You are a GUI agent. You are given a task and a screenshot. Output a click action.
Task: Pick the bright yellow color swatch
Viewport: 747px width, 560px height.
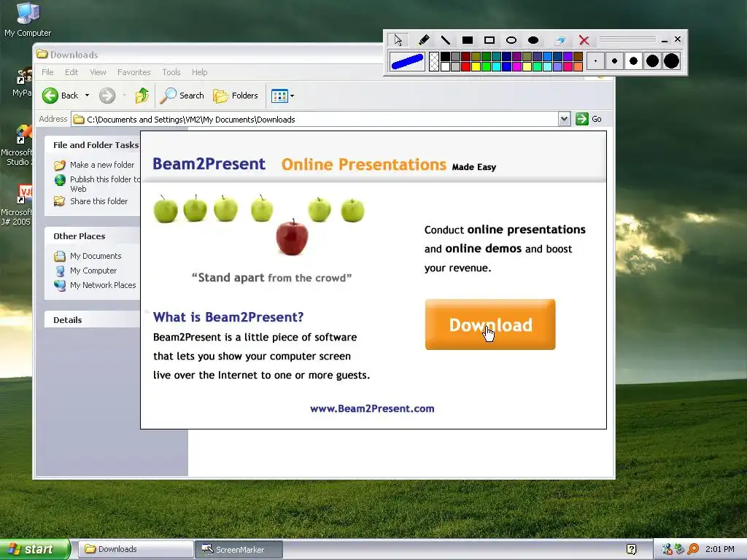(x=476, y=66)
